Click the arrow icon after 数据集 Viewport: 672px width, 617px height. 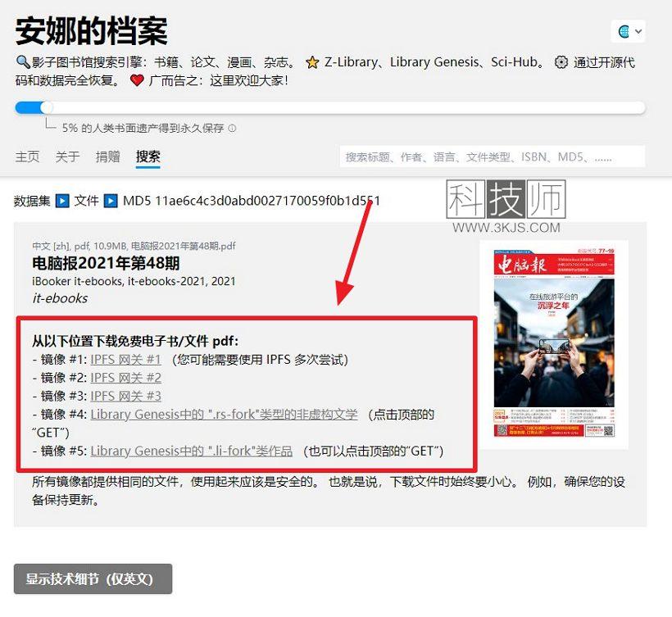pos(62,201)
